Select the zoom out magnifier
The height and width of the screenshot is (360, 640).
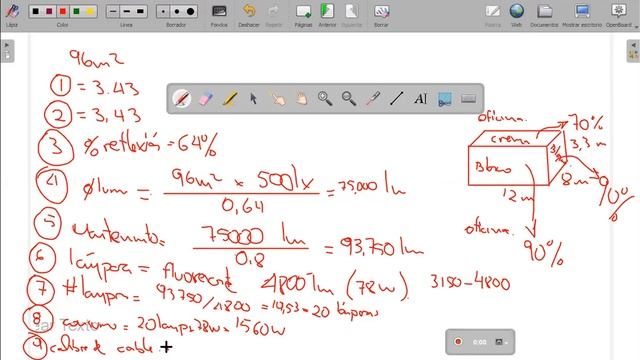coord(349,99)
